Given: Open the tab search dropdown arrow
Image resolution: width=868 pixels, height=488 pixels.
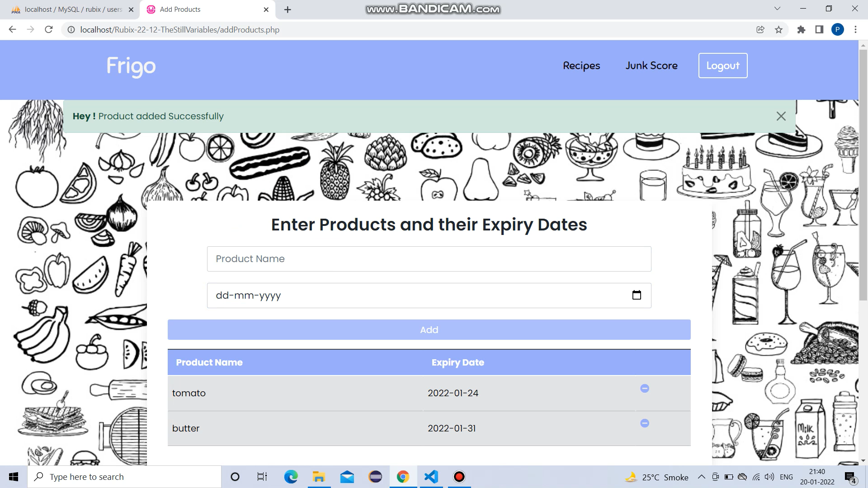Looking at the screenshot, I should point(777,9).
